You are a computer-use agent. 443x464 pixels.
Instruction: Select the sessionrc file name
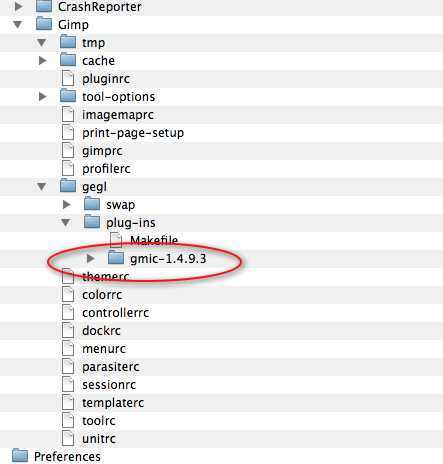[109, 385]
